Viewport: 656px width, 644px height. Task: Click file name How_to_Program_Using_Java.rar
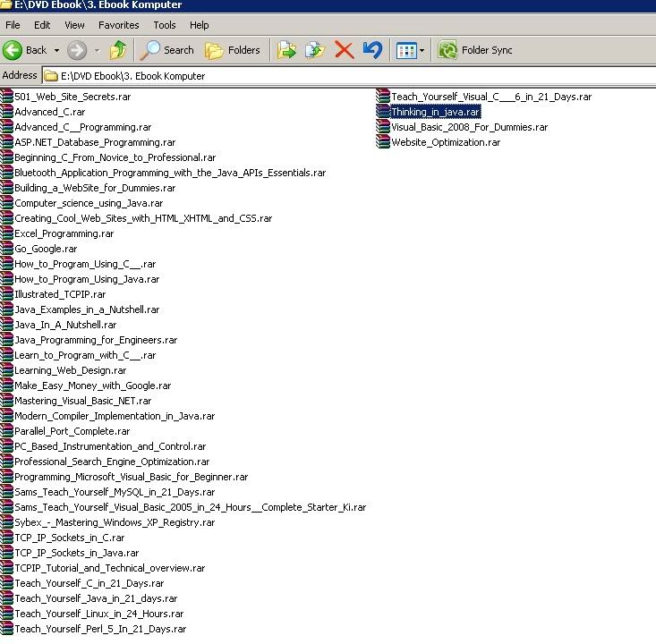[87, 279]
